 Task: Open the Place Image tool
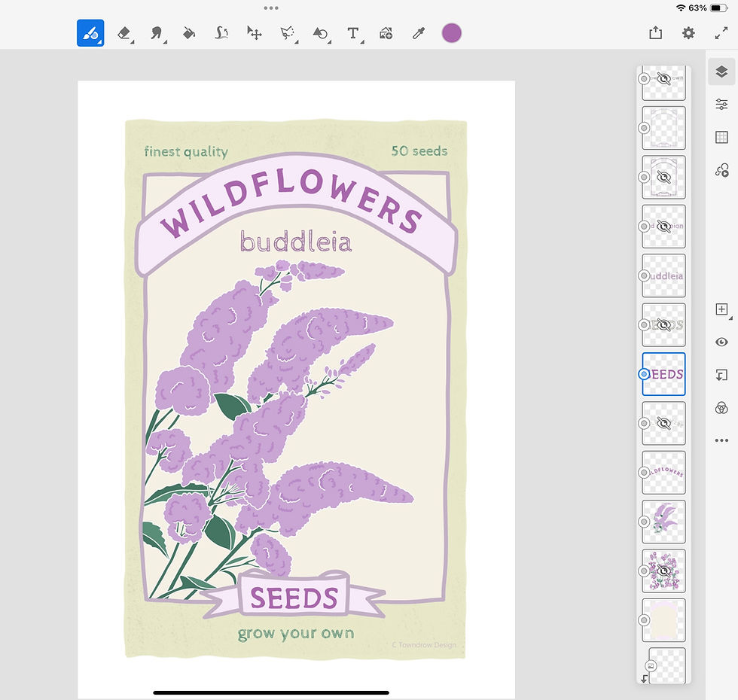tap(386, 33)
